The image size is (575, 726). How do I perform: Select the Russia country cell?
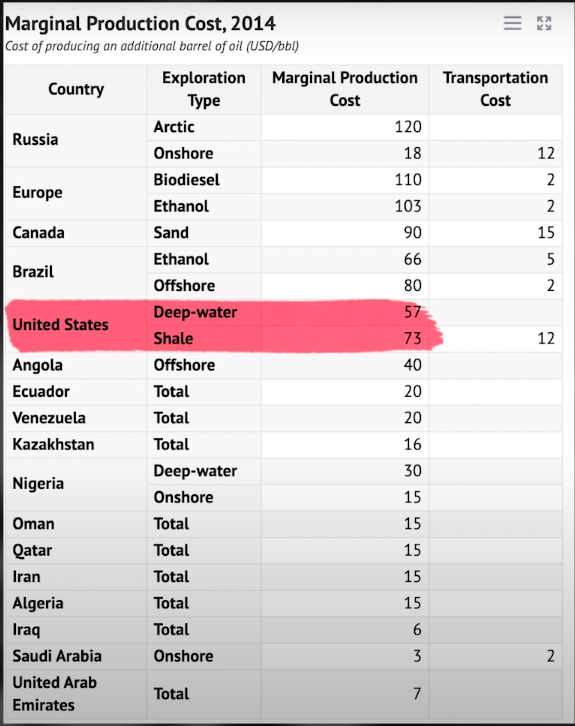(x=76, y=140)
